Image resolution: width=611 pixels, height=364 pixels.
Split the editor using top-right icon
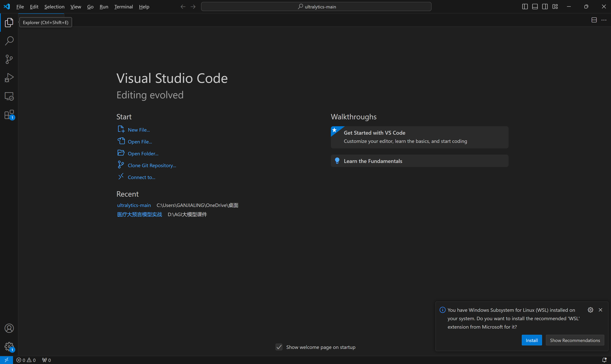594,20
